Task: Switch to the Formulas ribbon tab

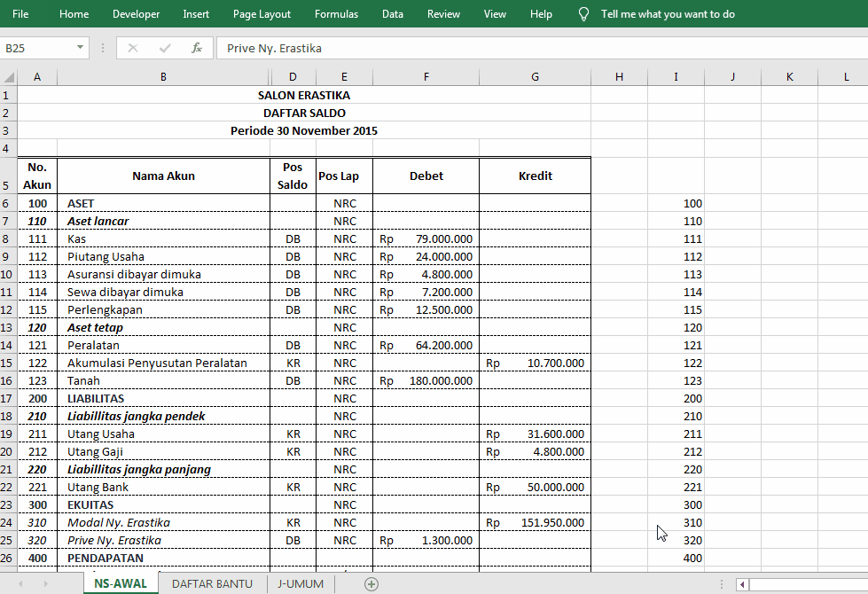Action: pyautogui.click(x=336, y=13)
